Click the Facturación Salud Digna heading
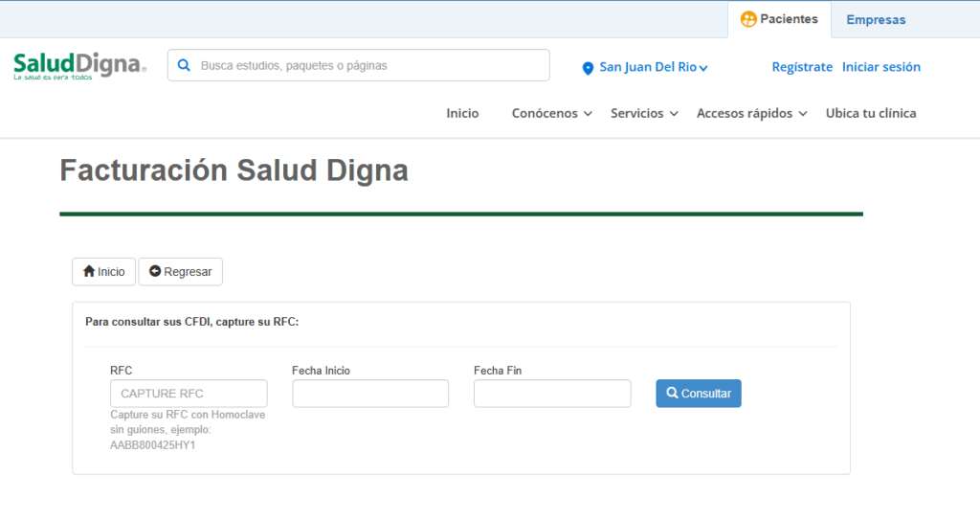Viewport: 980px width, 521px height. pos(234,170)
